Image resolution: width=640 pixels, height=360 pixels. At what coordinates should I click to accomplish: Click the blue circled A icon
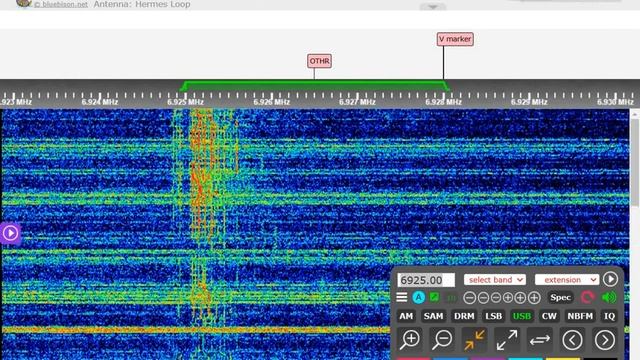click(x=418, y=298)
